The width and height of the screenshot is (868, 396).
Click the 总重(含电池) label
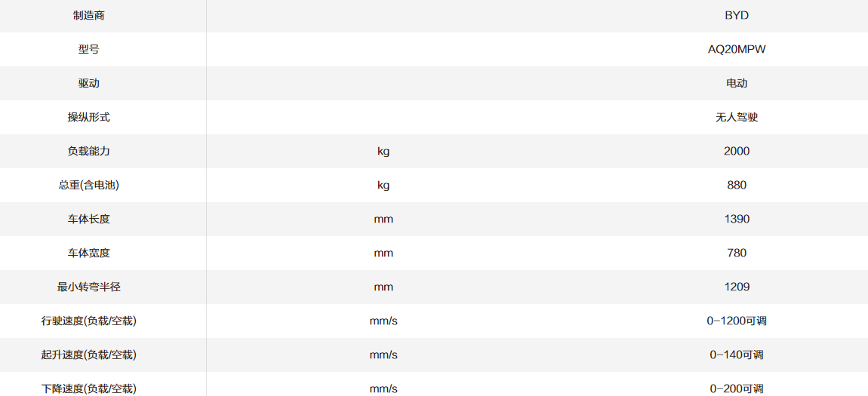point(89,185)
